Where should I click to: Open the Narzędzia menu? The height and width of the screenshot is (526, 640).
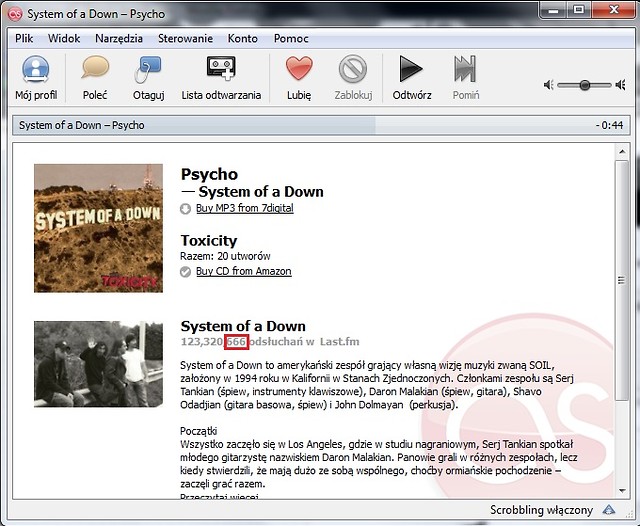pos(119,39)
